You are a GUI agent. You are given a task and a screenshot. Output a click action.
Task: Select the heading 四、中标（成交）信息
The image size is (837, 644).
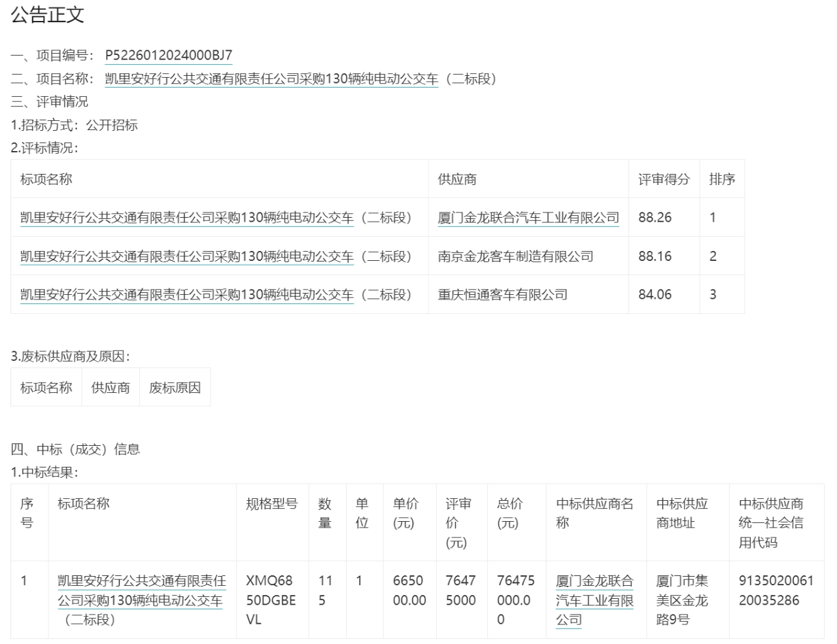75,449
